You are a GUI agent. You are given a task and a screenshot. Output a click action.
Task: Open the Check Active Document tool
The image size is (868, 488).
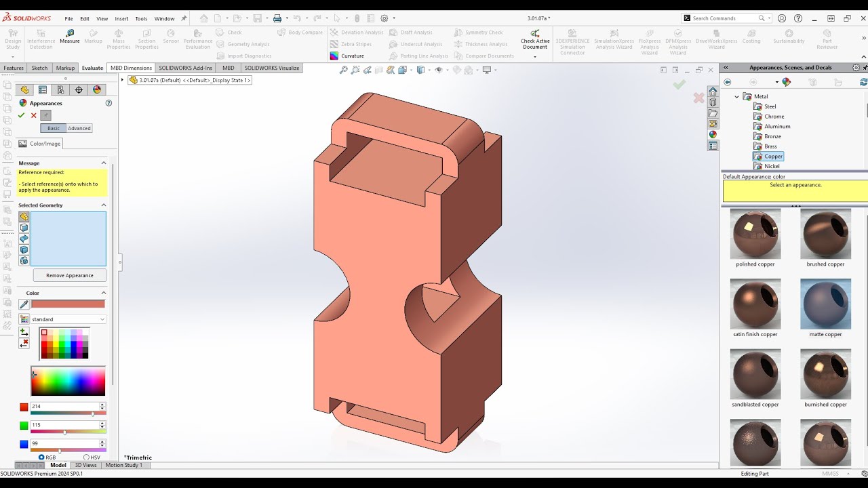coord(535,39)
